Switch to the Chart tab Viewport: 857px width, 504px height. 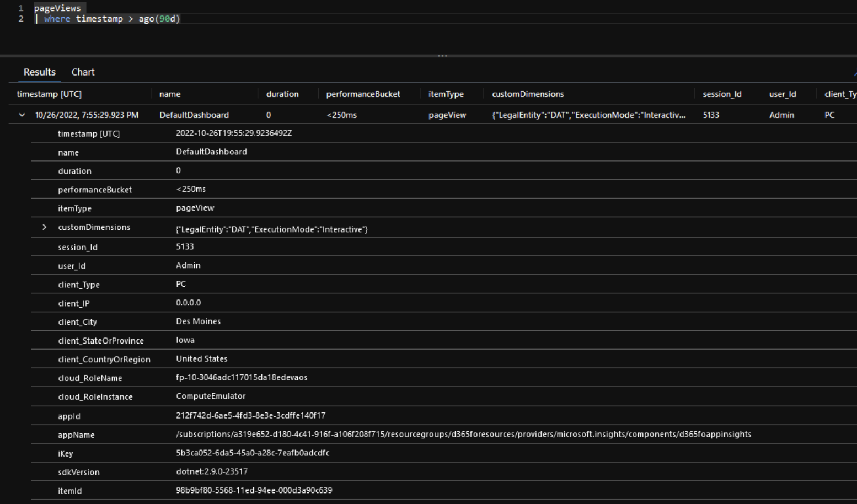point(83,72)
